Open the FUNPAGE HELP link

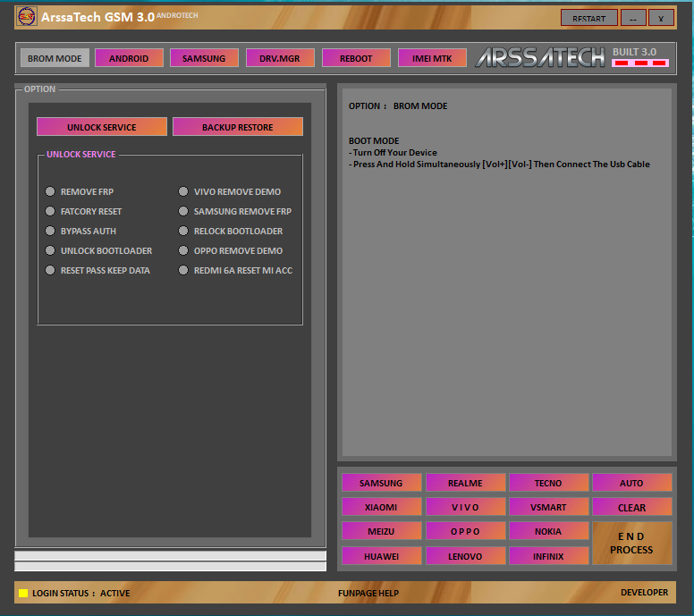[368, 593]
